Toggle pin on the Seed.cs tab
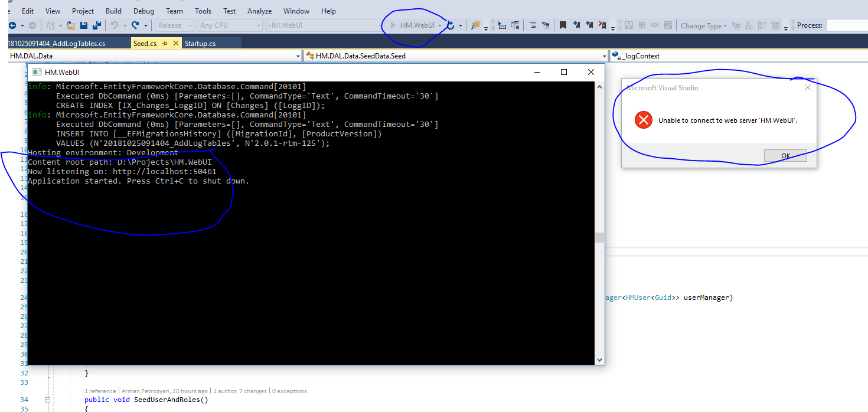Image resolution: width=868 pixels, height=412 pixels. point(165,44)
